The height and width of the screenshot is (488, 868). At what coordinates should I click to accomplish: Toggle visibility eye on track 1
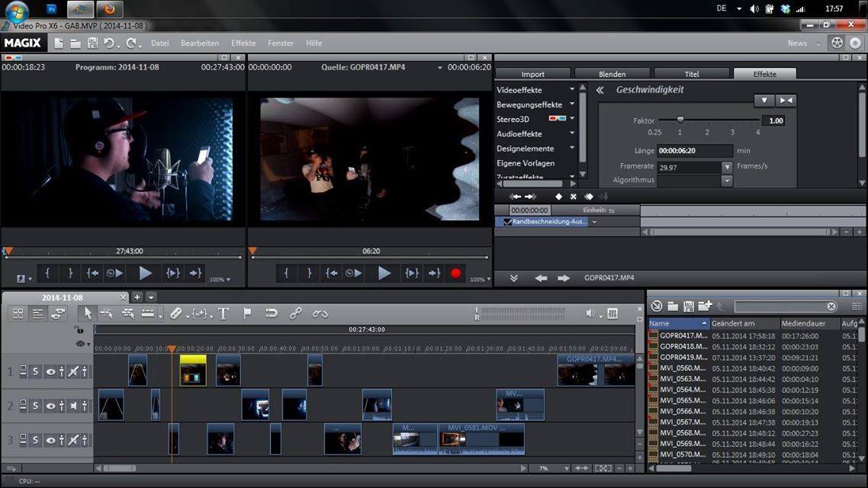point(51,371)
